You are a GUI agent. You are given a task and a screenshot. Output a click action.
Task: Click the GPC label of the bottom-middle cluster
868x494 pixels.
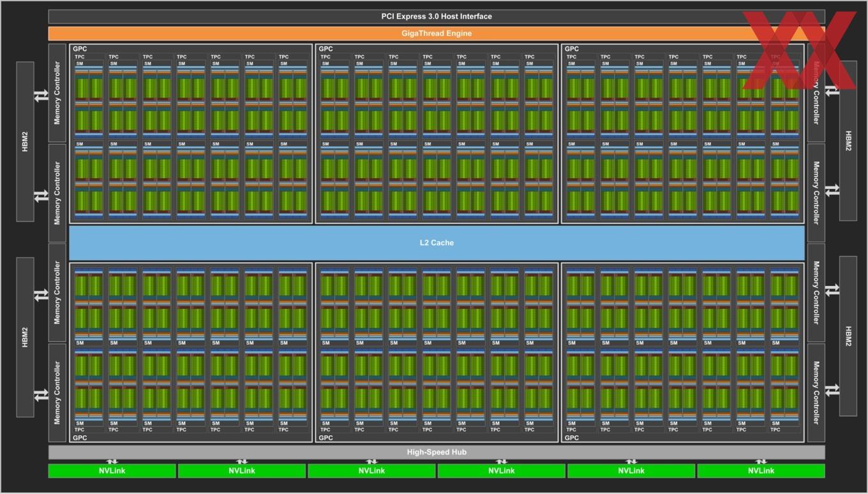(x=325, y=438)
